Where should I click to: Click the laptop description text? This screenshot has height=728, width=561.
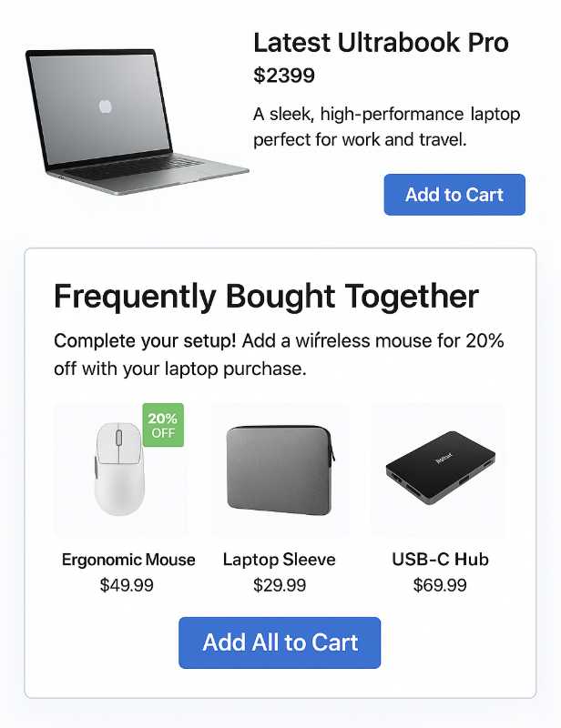coord(386,127)
